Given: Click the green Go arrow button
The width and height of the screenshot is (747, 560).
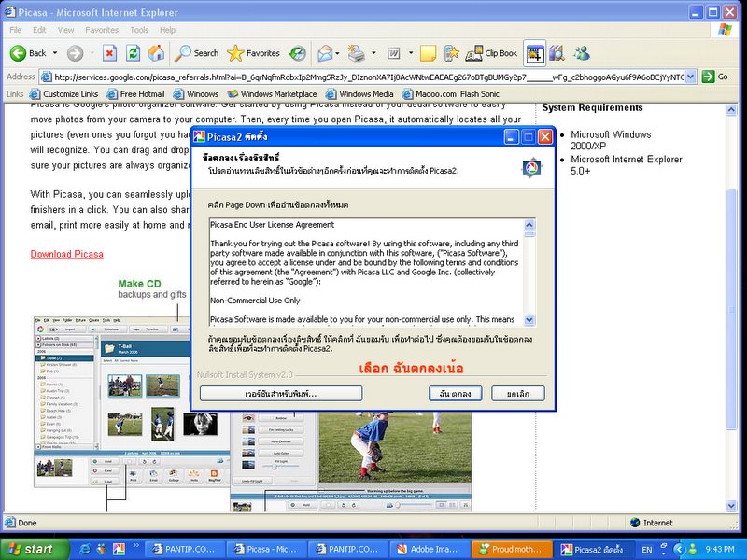Looking at the screenshot, I should coord(709,77).
